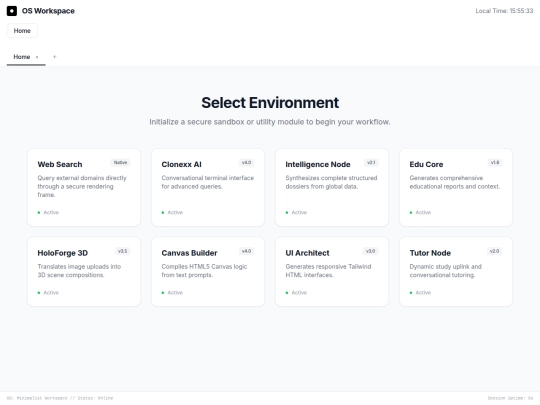540x405 pixels.
Task: Click the Select Environment heading
Action: pyautogui.click(x=270, y=103)
